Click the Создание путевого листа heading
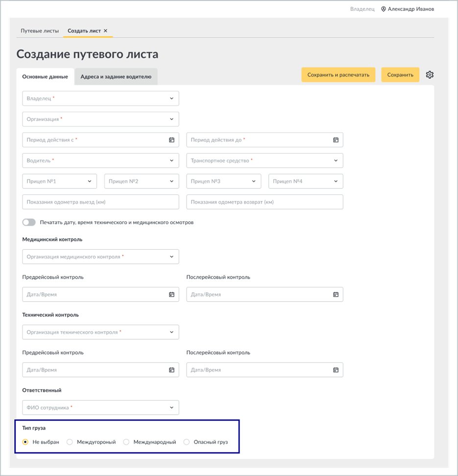458x476 pixels. tap(87, 54)
